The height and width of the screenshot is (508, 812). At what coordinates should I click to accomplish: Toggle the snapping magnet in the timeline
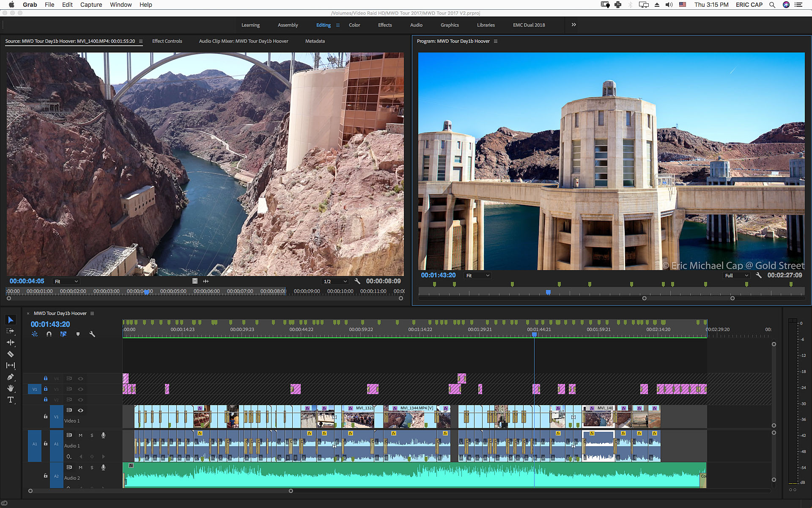[x=49, y=334]
